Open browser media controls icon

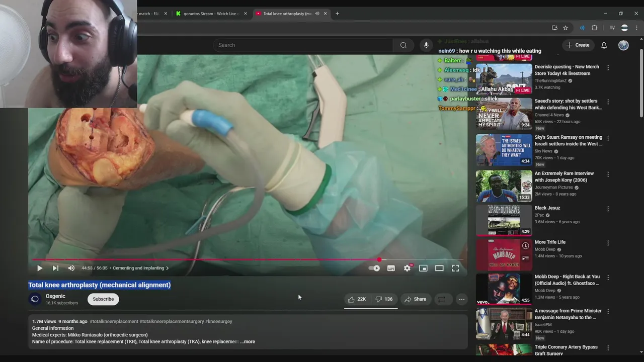612,28
